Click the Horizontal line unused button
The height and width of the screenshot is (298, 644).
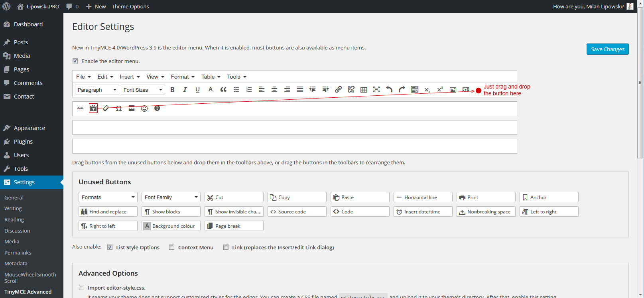[x=423, y=197]
